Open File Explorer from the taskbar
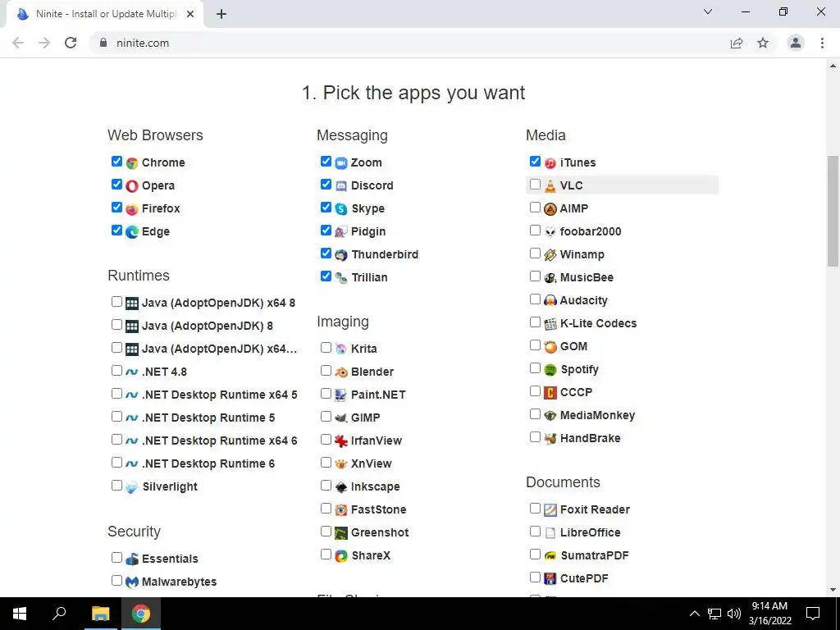840x630 pixels. 100,614
